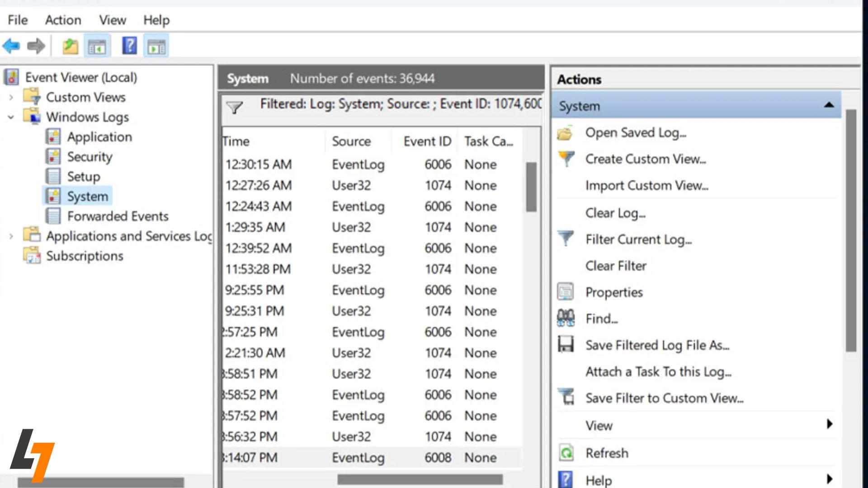Select the EventLog 6008 event row
Image resolution: width=868 pixels, height=488 pixels.
[x=372, y=458]
